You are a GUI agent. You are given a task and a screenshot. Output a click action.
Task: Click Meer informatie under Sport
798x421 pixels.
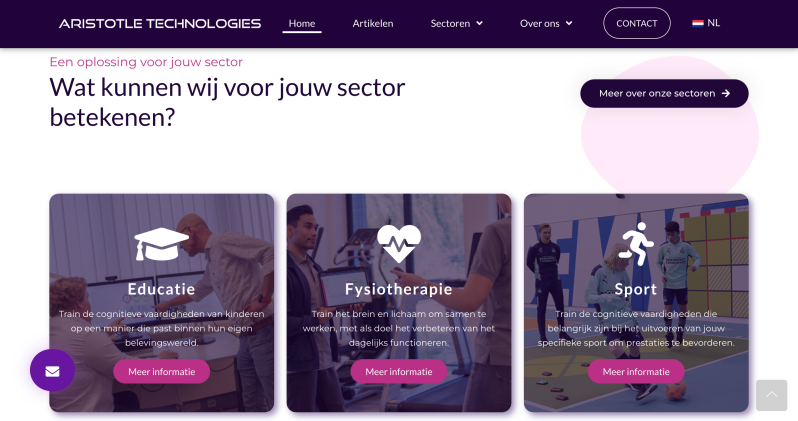[636, 372]
